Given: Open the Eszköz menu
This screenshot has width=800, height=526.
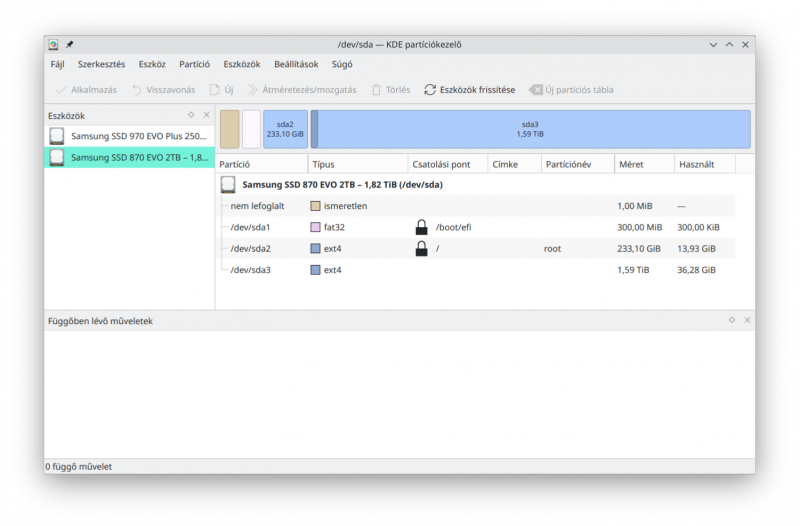Looking at the screenshot, I should pyautogui.click(x=152, y=64).
